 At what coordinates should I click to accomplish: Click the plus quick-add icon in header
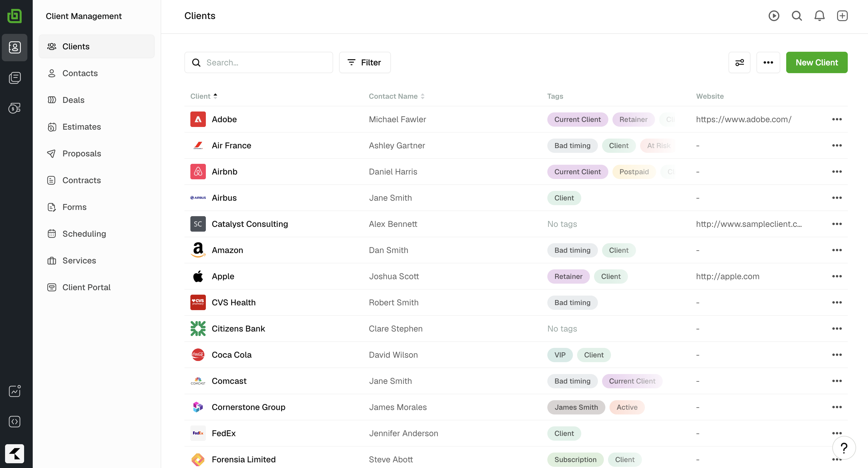(842, 16)
